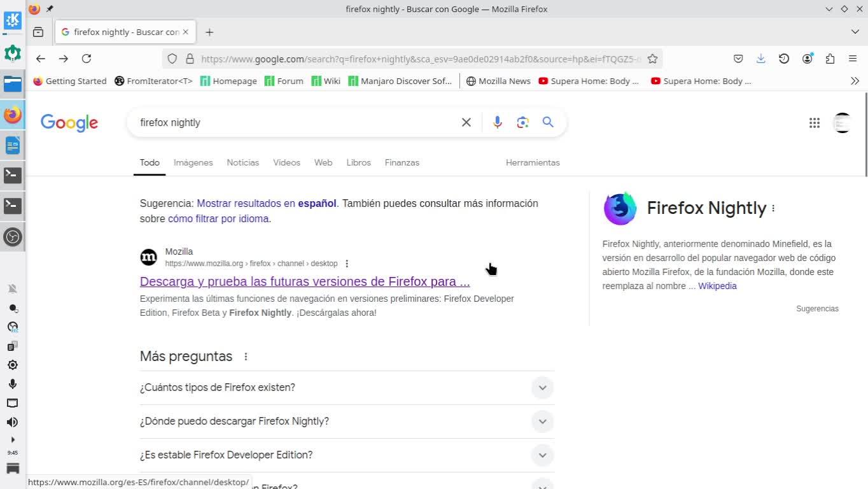Switch to the Videos results tab

pos(286,162)
